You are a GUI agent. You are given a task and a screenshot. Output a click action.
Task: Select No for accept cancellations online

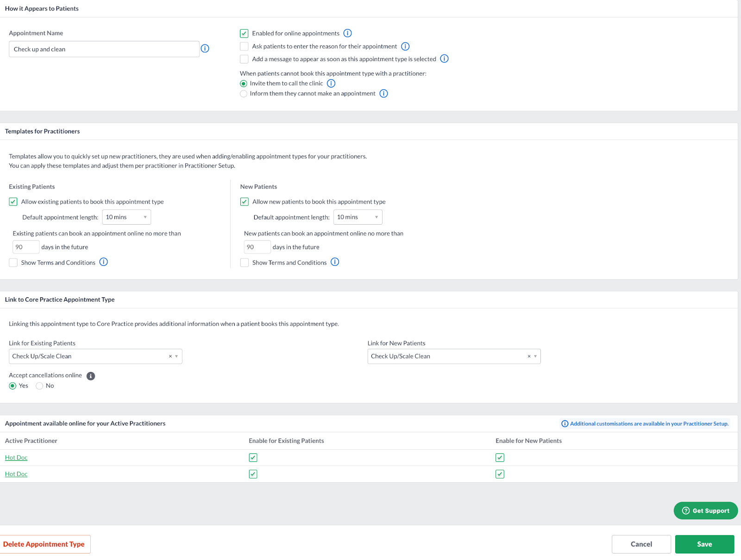(39, 386)
